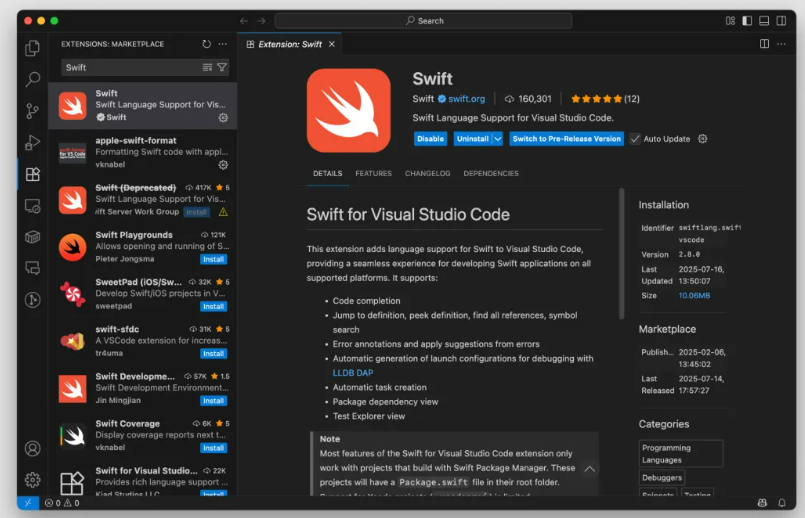Switch to the Details tab
Image resolution: width=805 pixels, height=518 pixels.
328,174
